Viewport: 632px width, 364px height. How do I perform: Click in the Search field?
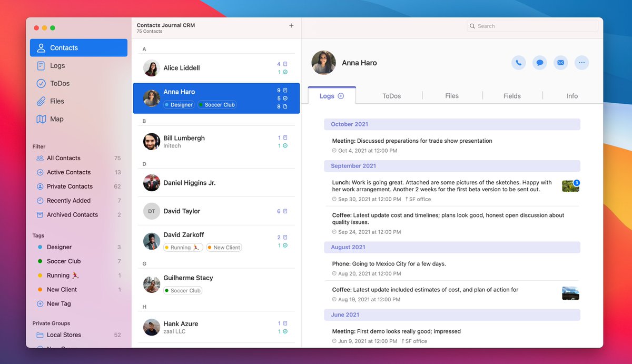(x=532, y=26)
